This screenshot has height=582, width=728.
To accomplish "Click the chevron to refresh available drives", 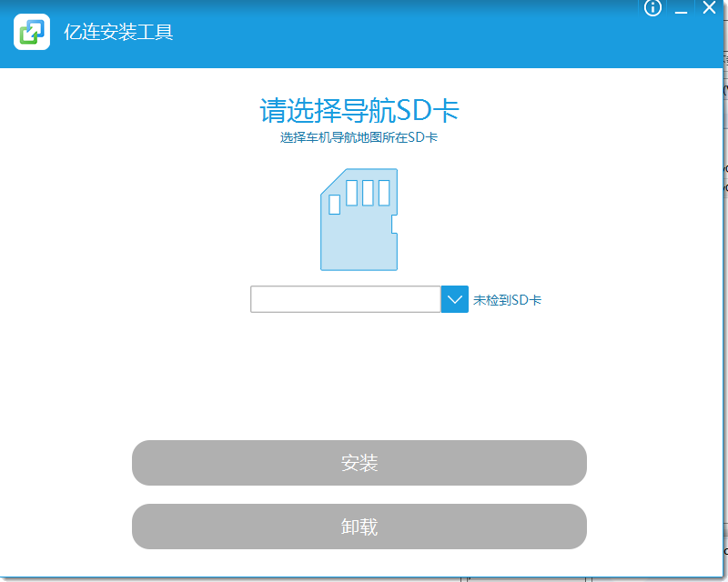I will pos(453,298).
